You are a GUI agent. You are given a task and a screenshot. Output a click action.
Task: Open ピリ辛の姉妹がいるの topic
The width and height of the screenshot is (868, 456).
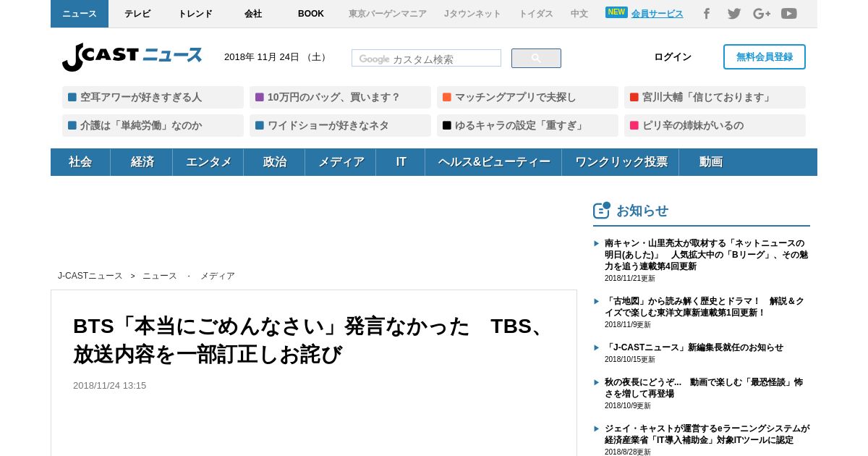[715, 125]
